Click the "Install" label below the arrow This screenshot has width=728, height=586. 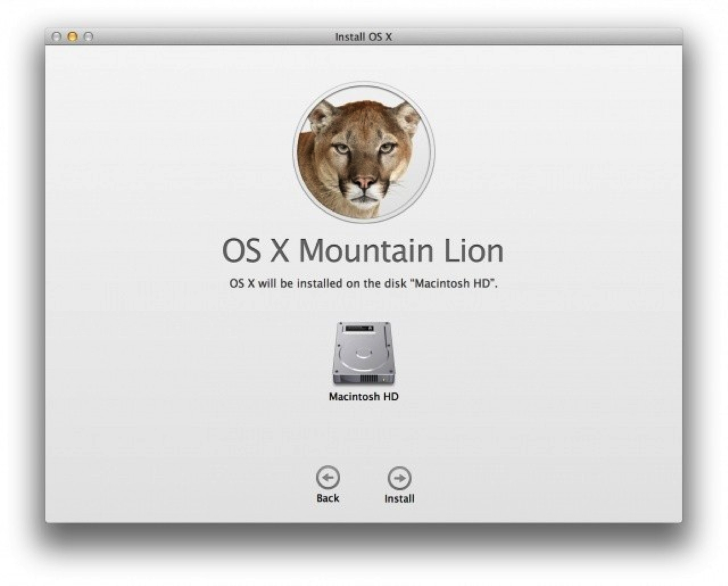pos(399,499)
